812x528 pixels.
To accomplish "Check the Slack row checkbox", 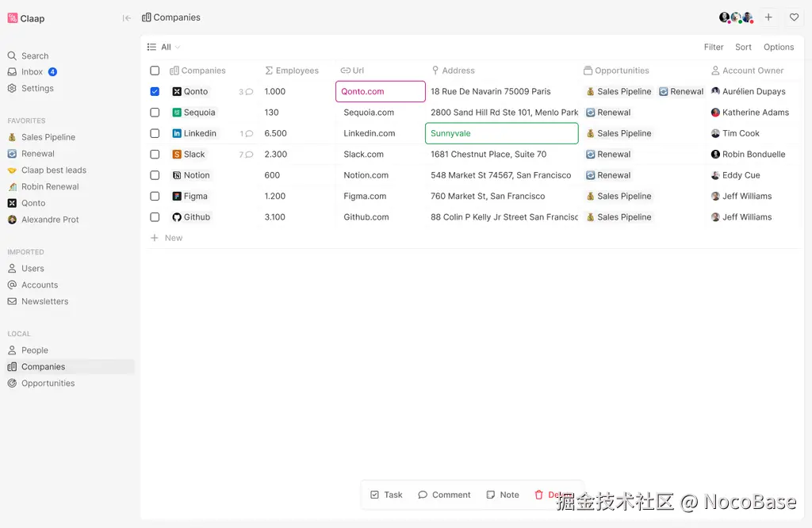I will click(x=155, y=155).
